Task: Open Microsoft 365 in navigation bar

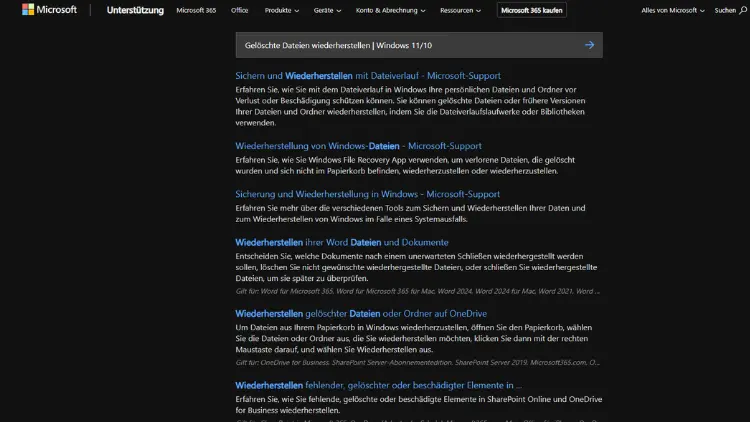Action: [196, 10]
